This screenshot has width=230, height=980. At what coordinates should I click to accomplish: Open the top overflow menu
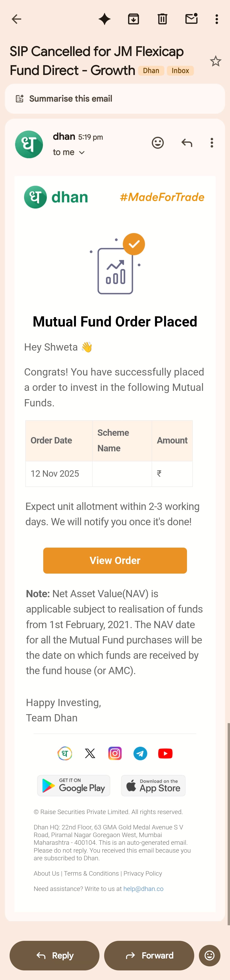[x=217, y=19]
